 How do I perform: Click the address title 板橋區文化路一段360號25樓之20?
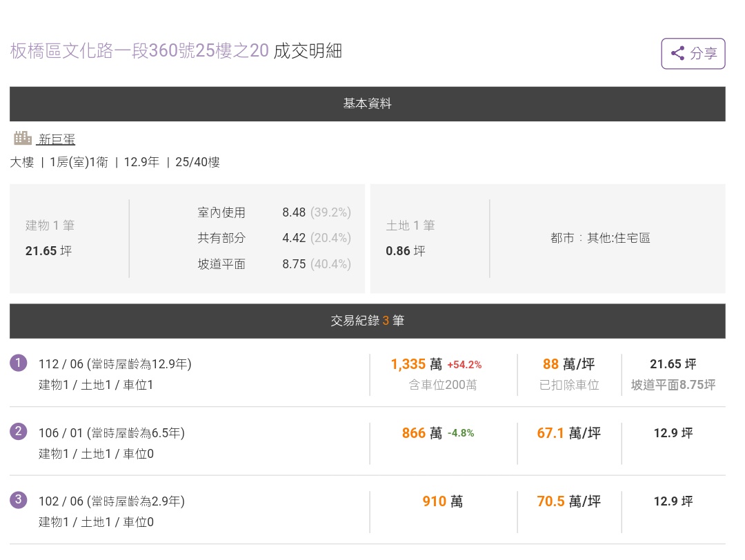[139, 51]
